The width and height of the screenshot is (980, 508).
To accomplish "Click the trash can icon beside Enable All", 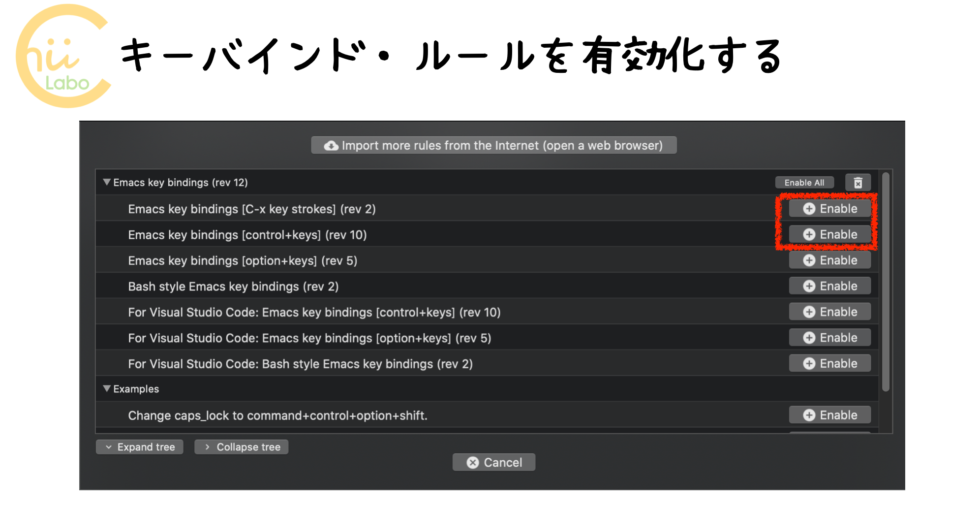I will (x=858, y=182).
